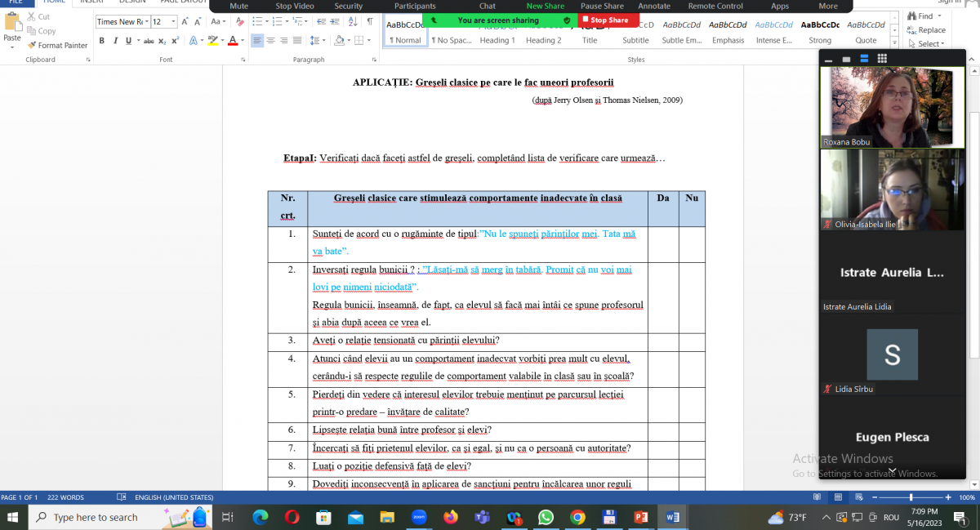Open PowerPoint from the taskbar
The height and width of the screenshot is (530, 980).
tap(641, 517)
